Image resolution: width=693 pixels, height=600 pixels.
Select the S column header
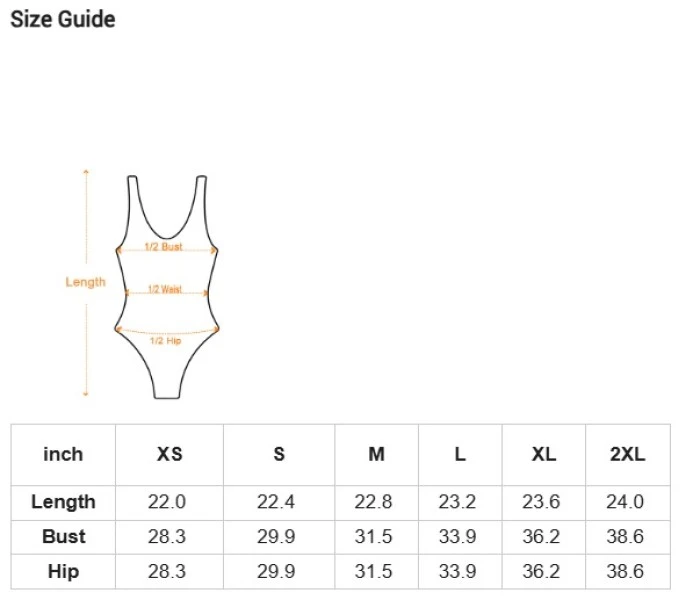click(x=279, y=454)
